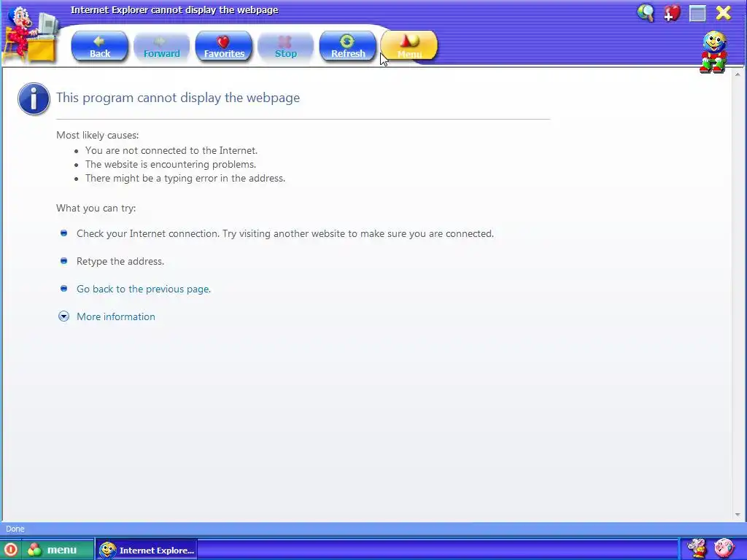Click heading This program cannot display the webpage
This screenshot has height=560, width=747.
coord(178,98)
